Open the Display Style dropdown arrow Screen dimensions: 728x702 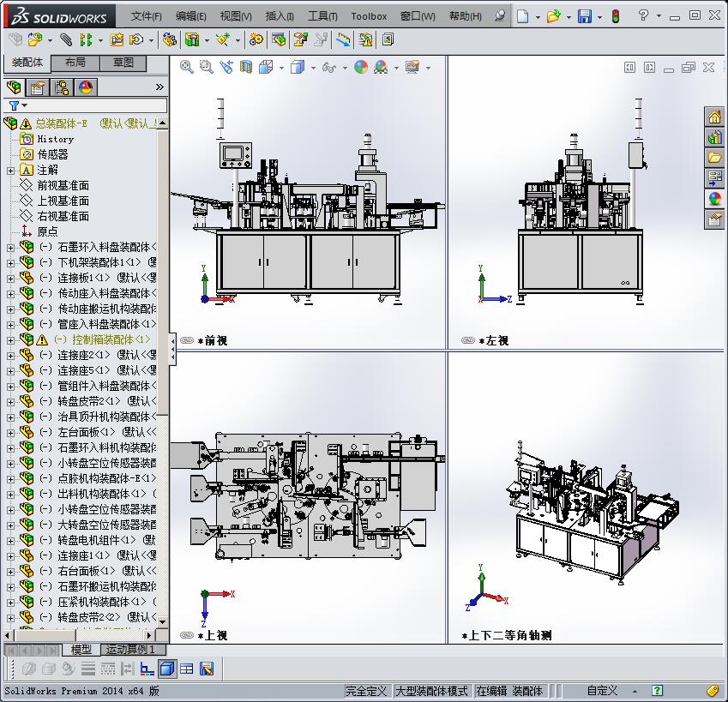[x=313, y=69]
